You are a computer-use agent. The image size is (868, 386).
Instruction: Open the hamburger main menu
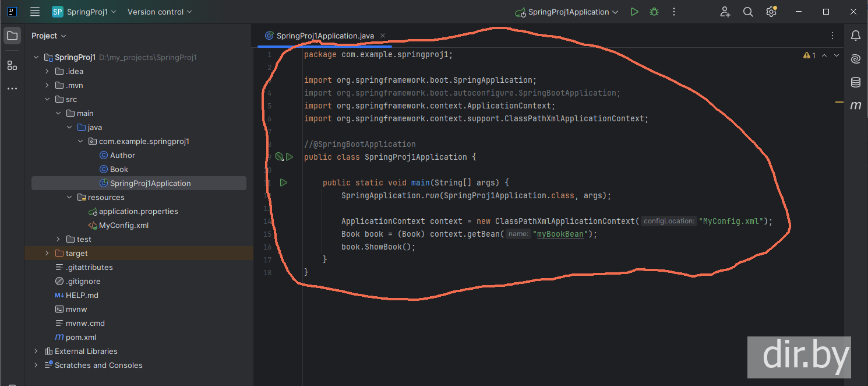tap(35, 12)
